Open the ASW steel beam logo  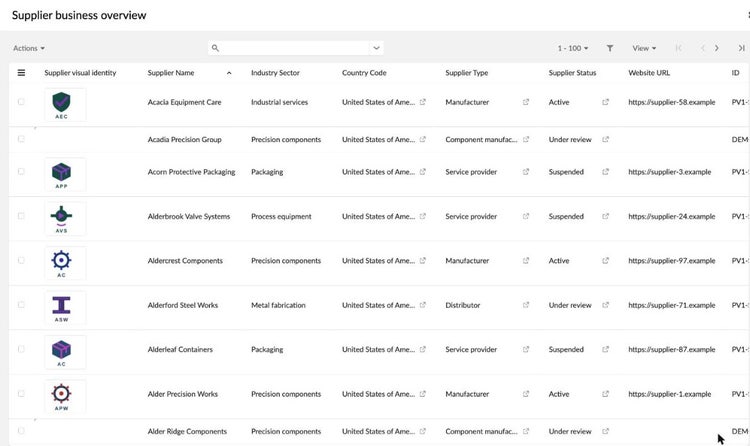[65, 308]
